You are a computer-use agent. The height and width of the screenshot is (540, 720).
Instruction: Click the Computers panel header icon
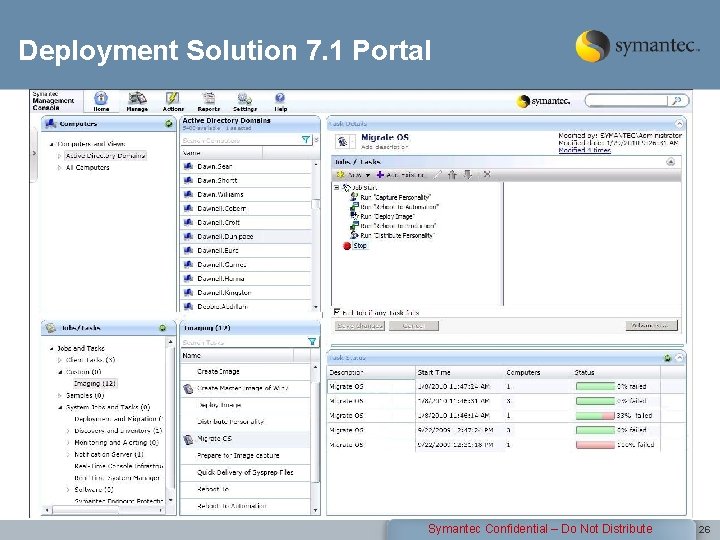pyautogui.click(x=51, y=124)
